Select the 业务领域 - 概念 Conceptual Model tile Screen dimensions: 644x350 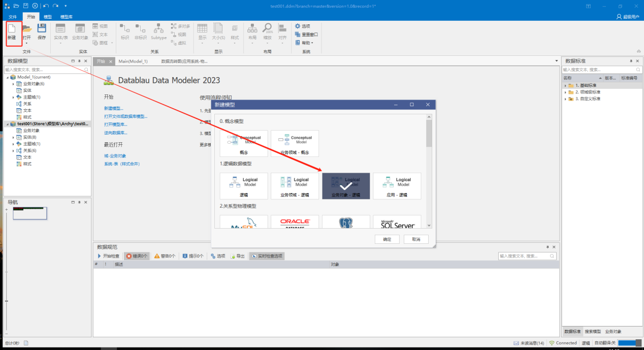click(295, 143)
